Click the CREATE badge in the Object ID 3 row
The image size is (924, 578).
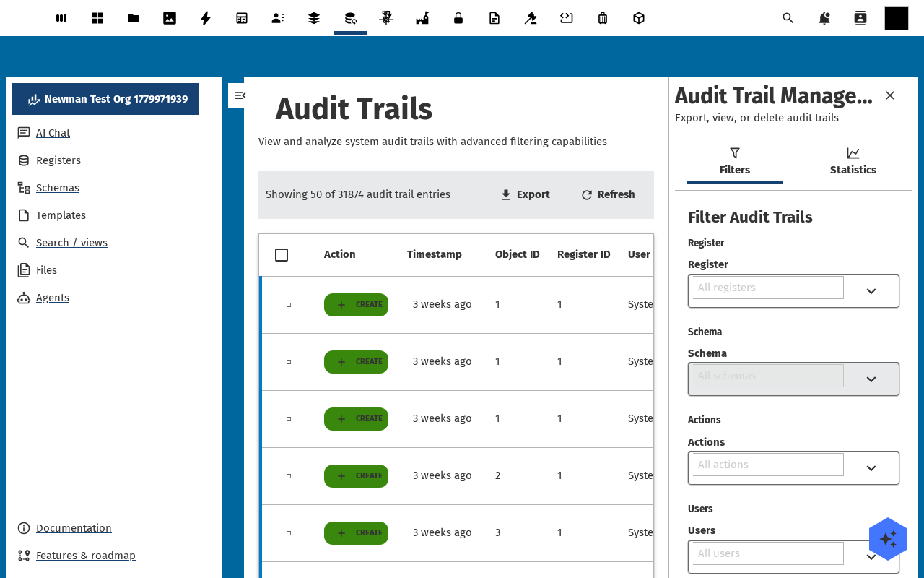356,533
